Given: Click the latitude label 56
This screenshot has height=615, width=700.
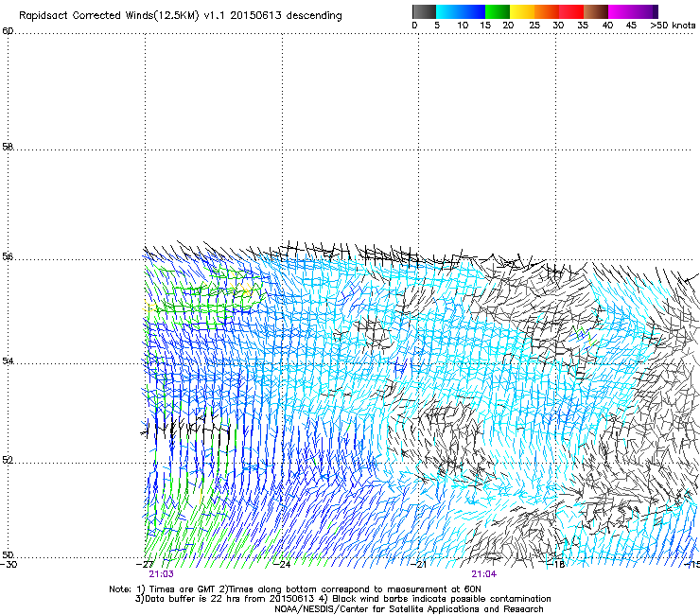Looking at the screenshot, I should 8,256.
